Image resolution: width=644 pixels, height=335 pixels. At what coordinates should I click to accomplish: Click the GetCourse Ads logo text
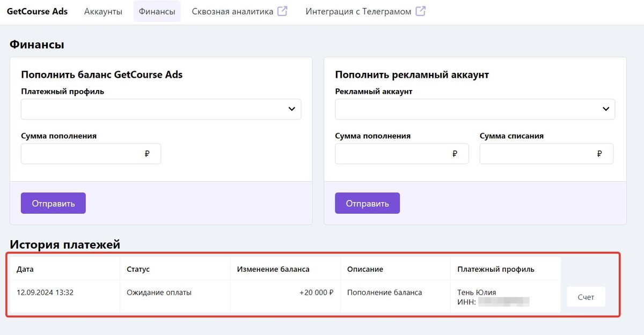click(37, 11)
